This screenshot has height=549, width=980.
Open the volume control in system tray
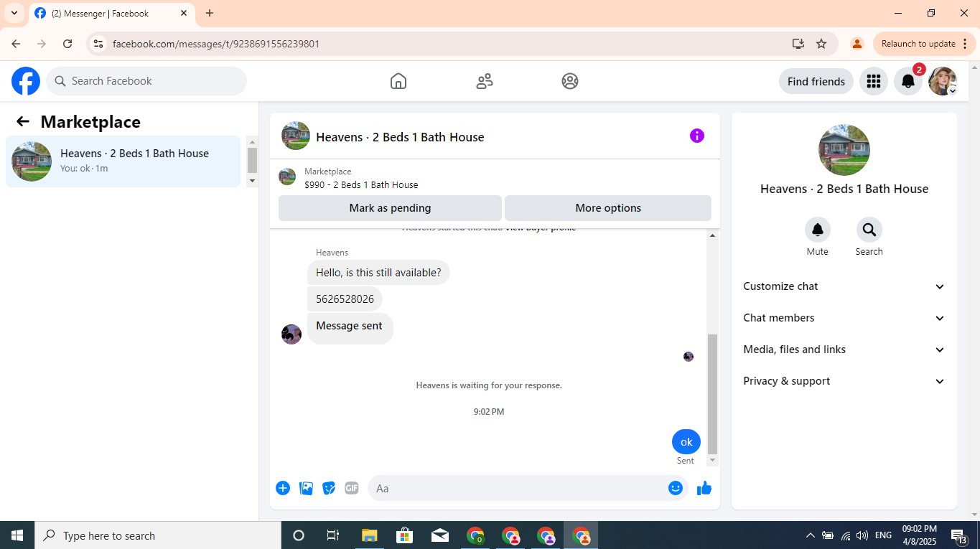[x=862, y=535]
